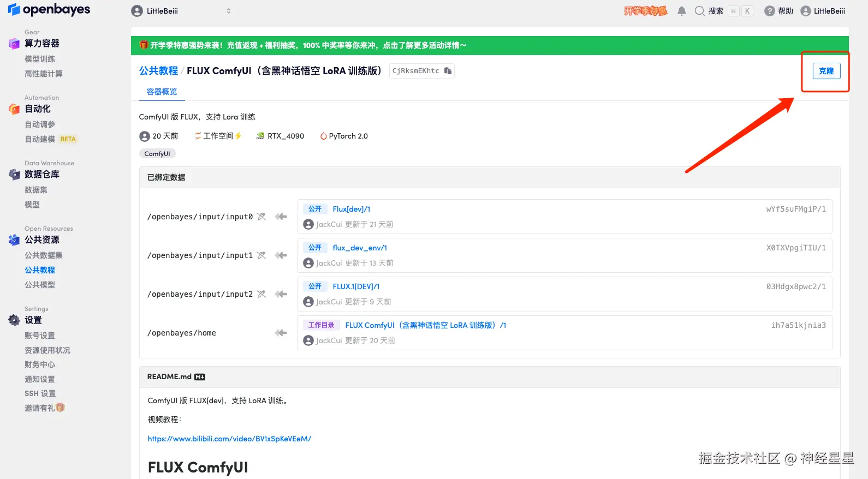The image size is (868, 479).
Task: Open 公共模型 in sidebar
Action: 40,285
